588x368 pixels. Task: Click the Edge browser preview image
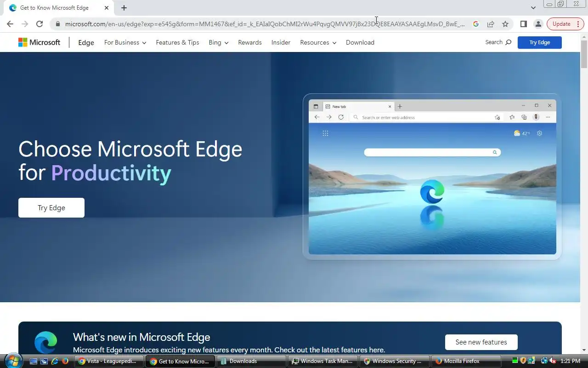click(x=432, y=177)
